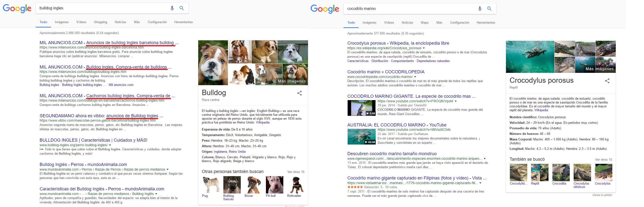Open Vídeos tab in cocodrilo search
Screen dimensions: 644x207
click(389, 23)
